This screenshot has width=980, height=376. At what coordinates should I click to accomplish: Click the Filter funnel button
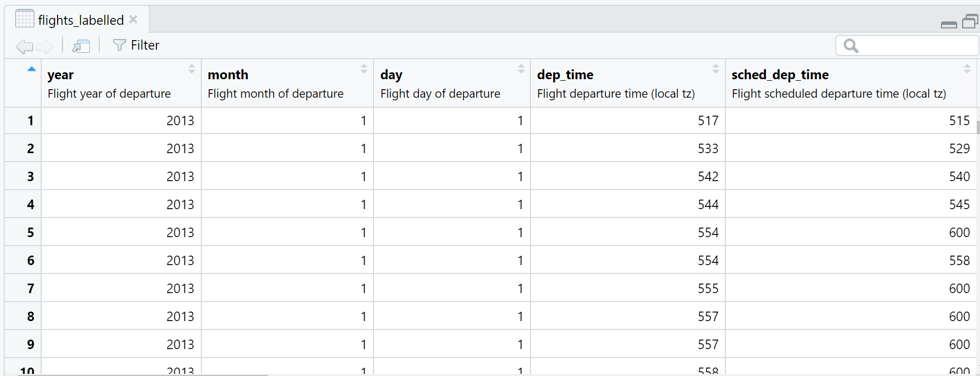pyautogui.click(x=136, y=45)
